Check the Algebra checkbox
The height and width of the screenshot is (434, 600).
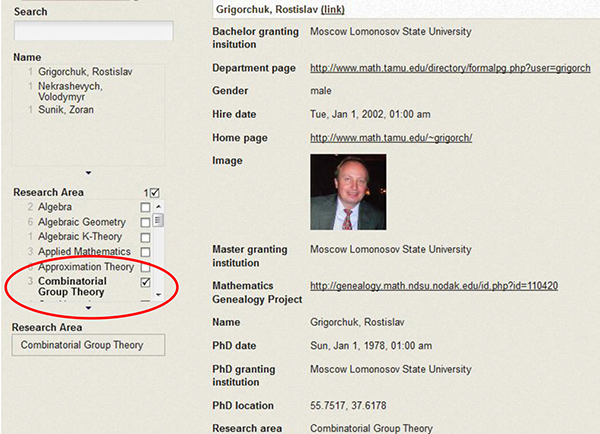click(x=146, y=207)
